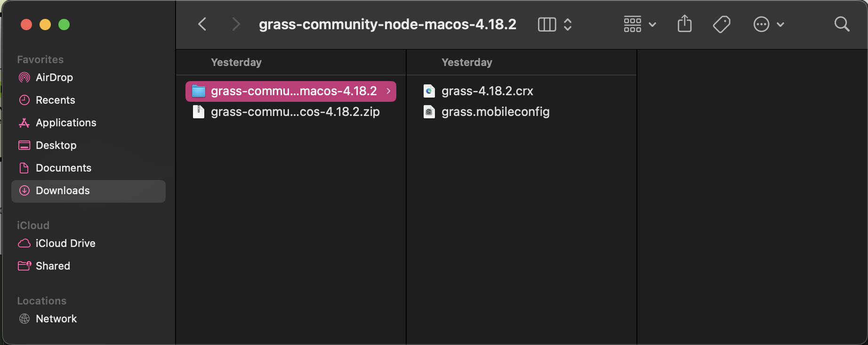Open the Applications sidebar item
Screen dimensions: 868x345
(24, 123)
